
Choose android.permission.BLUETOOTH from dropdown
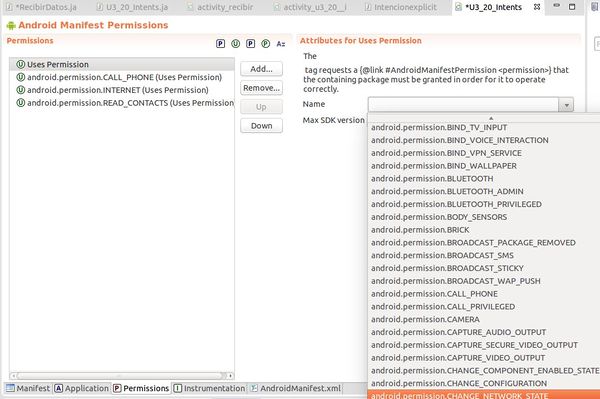coord(484,179)
